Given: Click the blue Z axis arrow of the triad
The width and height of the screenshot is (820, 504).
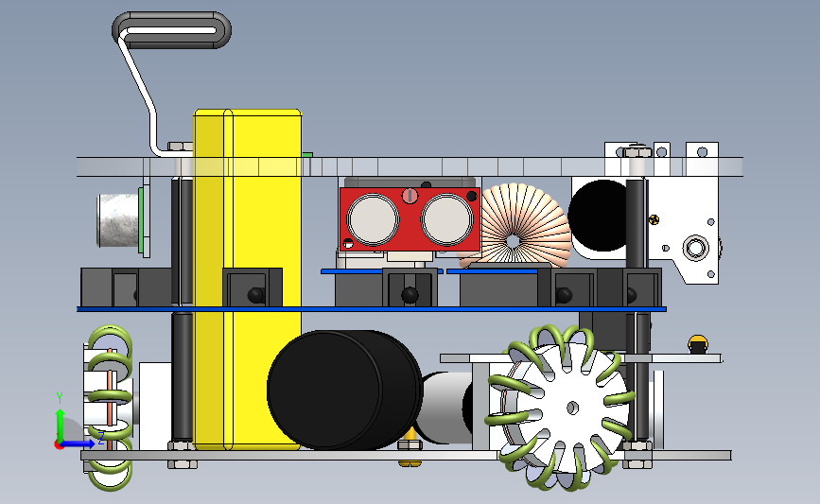Looking at the screenshot, I should click(79, 443).
